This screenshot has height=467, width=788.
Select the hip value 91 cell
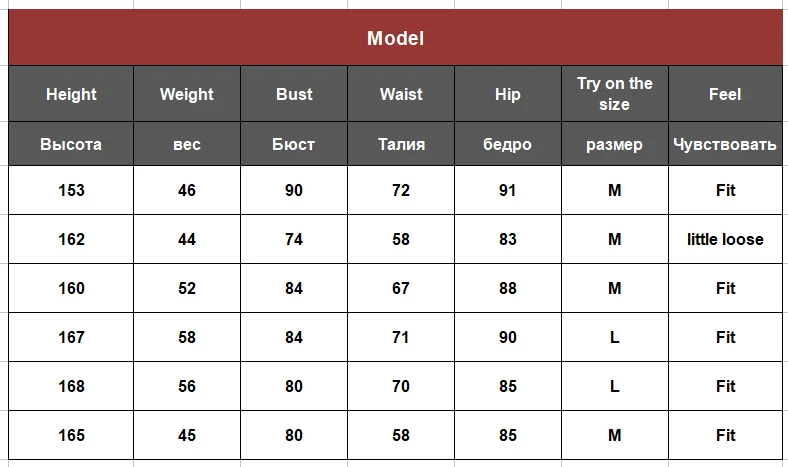click(508, 191)
